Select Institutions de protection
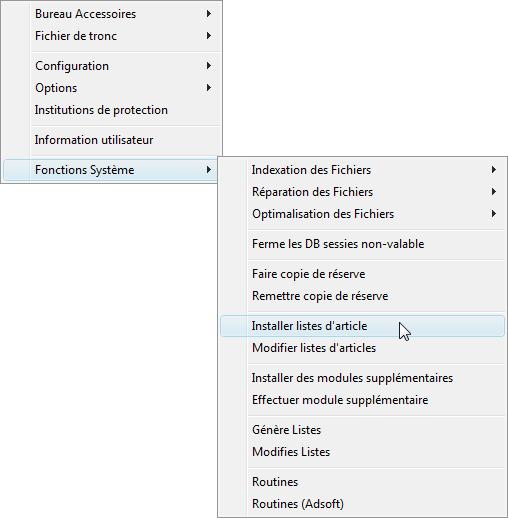 click(111, 110)
